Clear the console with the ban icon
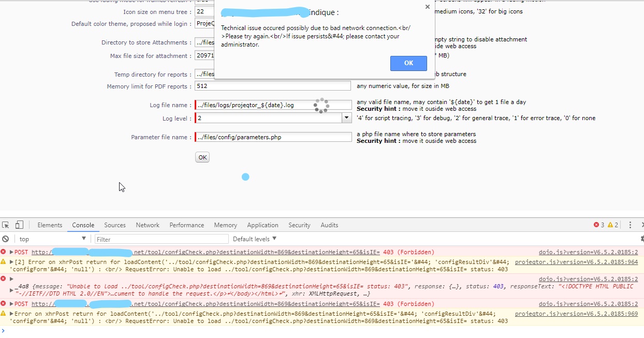Viewport: 644px width, 338px height. [5, 239]
